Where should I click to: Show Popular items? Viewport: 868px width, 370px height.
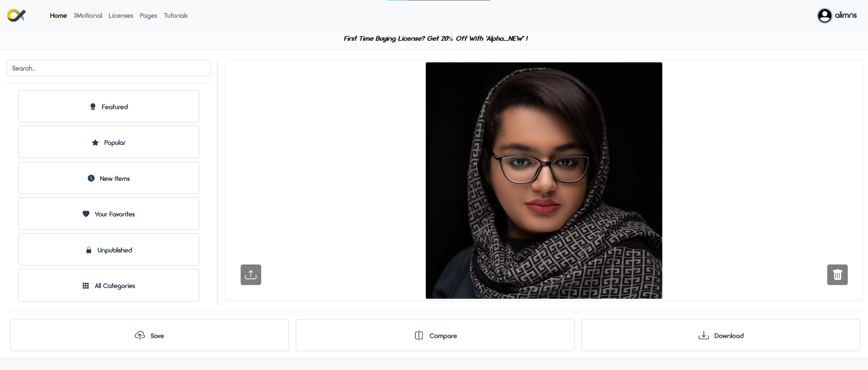[109, 142]
